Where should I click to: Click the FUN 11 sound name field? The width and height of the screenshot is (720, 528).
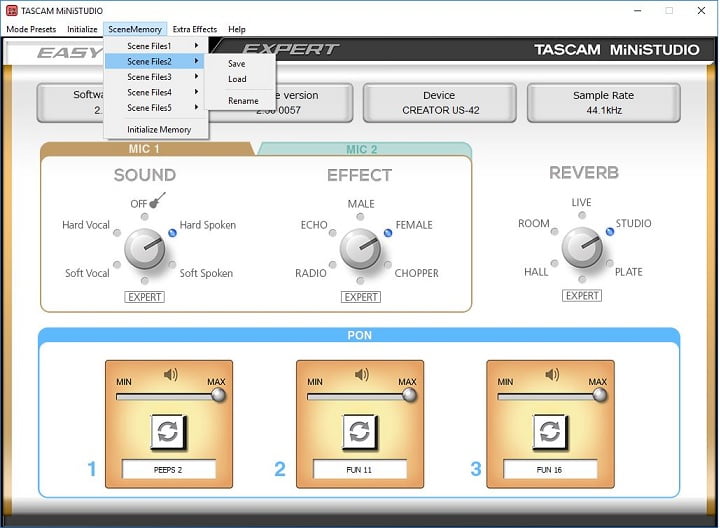(x=360, y=470)
